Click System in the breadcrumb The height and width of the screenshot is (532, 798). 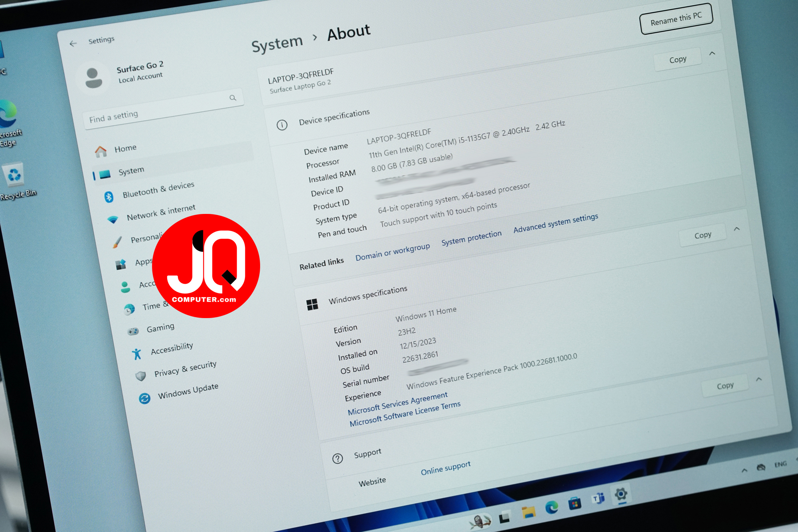[277, 44]
